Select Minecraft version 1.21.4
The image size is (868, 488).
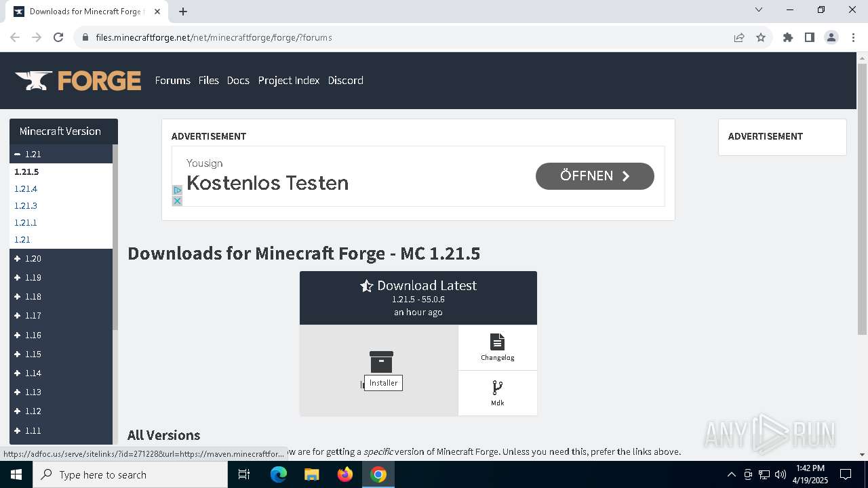(x=26, y=188)
